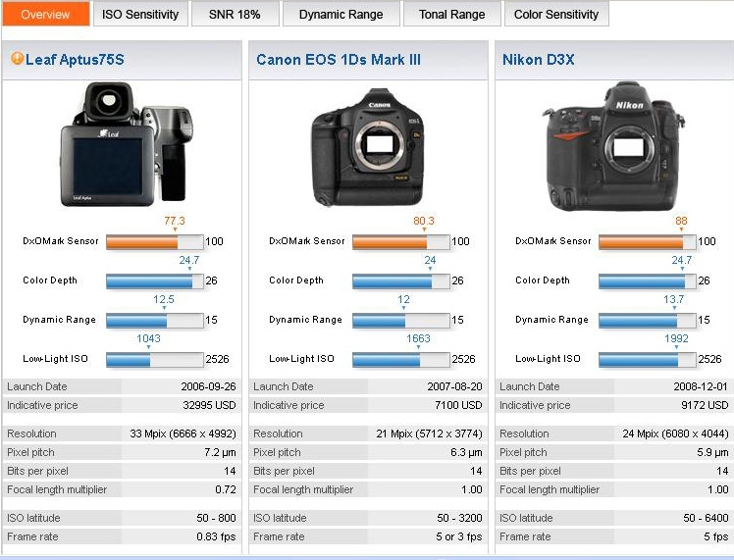The width and height of the screenshot is (734, 560).
Task: Click the Leaf Aptus75S DxOMark Sensor score bar
Action: click(x=155, y=242)
